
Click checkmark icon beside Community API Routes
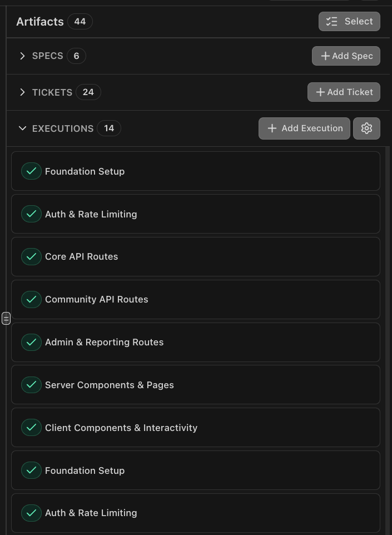[31, 300]
